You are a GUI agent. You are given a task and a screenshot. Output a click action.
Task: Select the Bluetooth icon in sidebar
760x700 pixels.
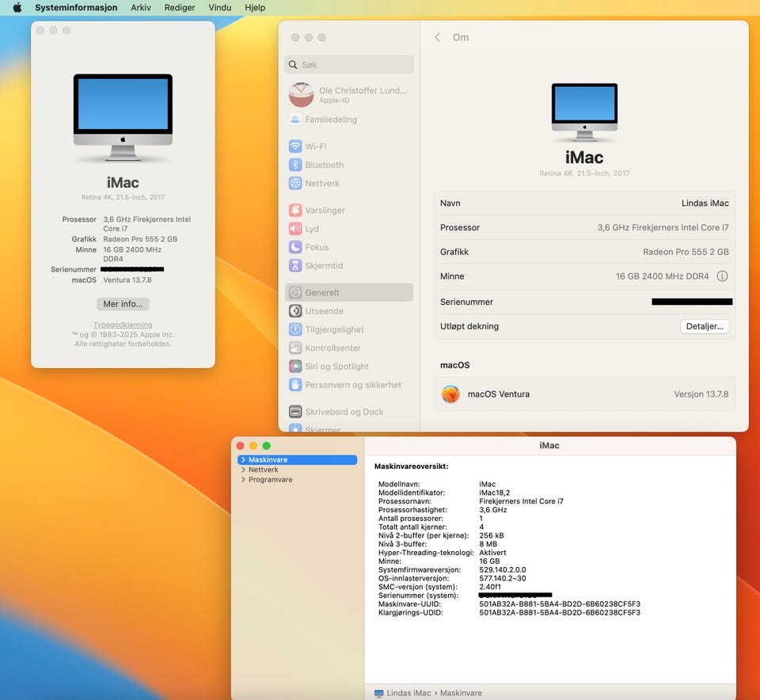coord(295,165)
